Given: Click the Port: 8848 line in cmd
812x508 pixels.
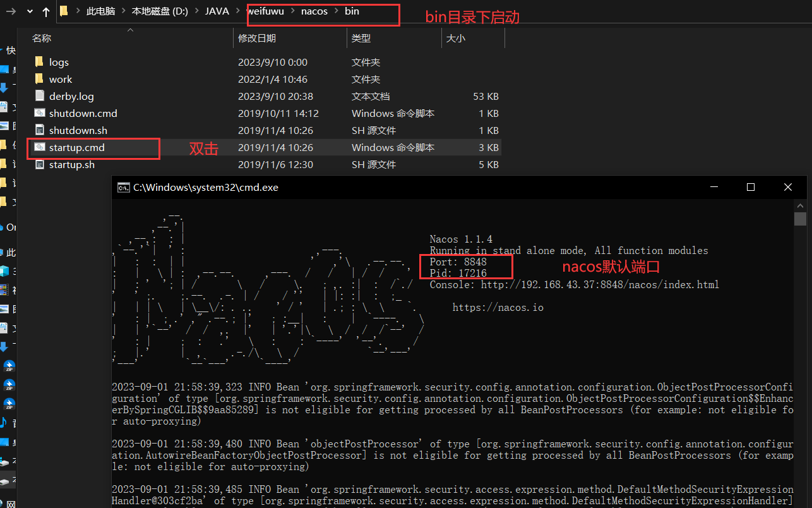Looking at the screenshot, I should pos(458,262).
